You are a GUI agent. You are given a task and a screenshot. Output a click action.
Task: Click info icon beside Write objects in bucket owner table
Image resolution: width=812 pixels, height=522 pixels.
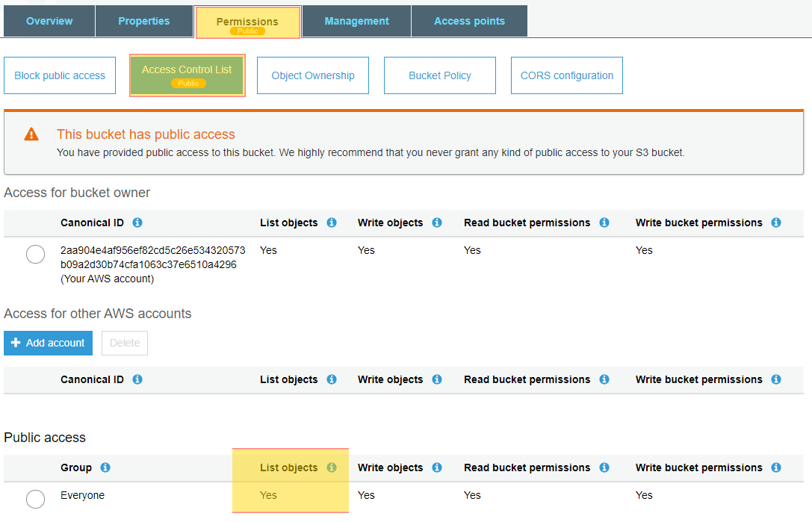[437, 223]
